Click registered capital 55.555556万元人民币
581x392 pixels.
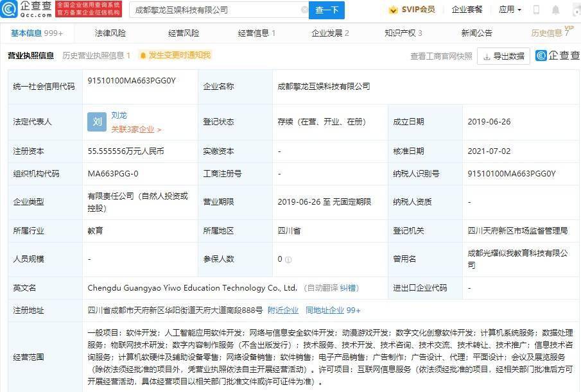coord(126,151)
